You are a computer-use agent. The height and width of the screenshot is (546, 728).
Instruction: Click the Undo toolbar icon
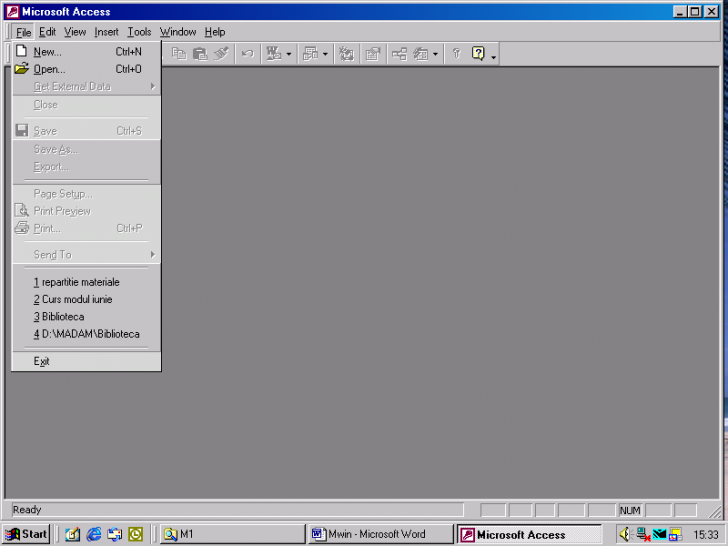pos(247,54)
